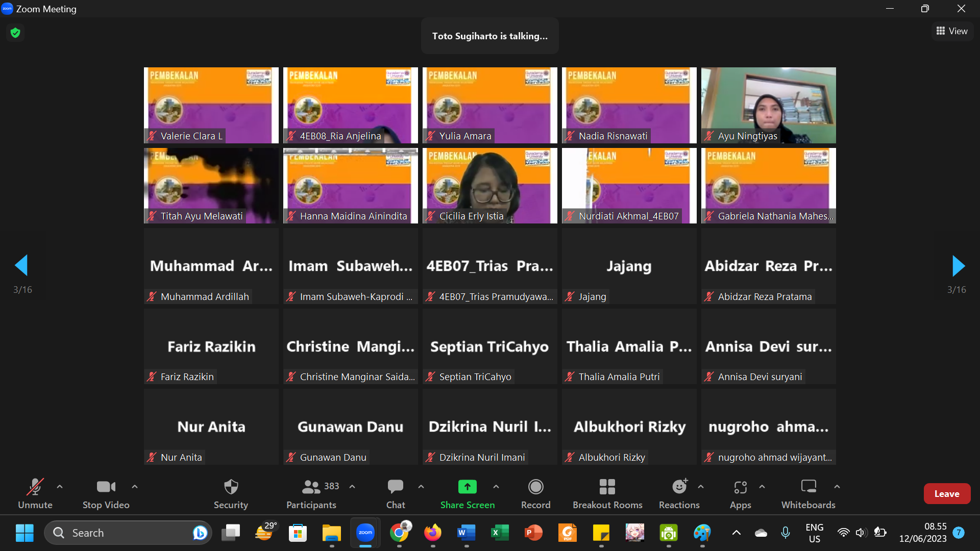Viewport: 980px width, 551px height.
Task: Open the notification center badge showing 7
Action: tap(959, 533)
